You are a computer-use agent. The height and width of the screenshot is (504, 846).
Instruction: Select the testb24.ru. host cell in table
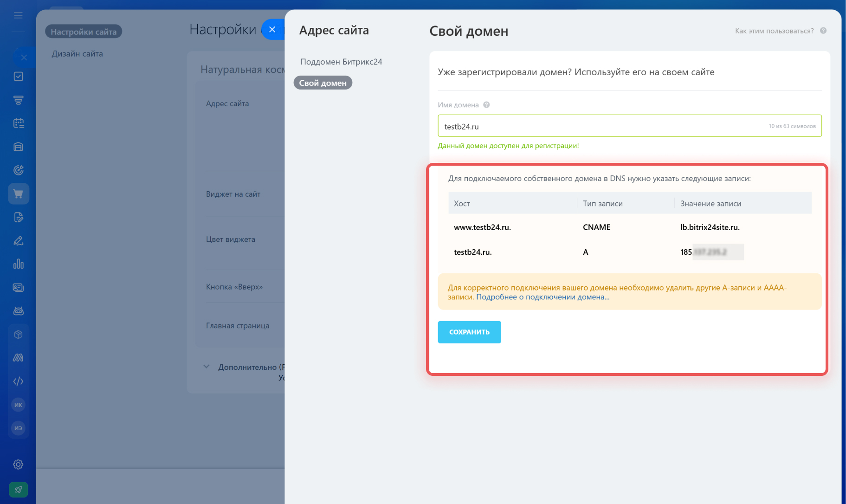click(472, 252)
